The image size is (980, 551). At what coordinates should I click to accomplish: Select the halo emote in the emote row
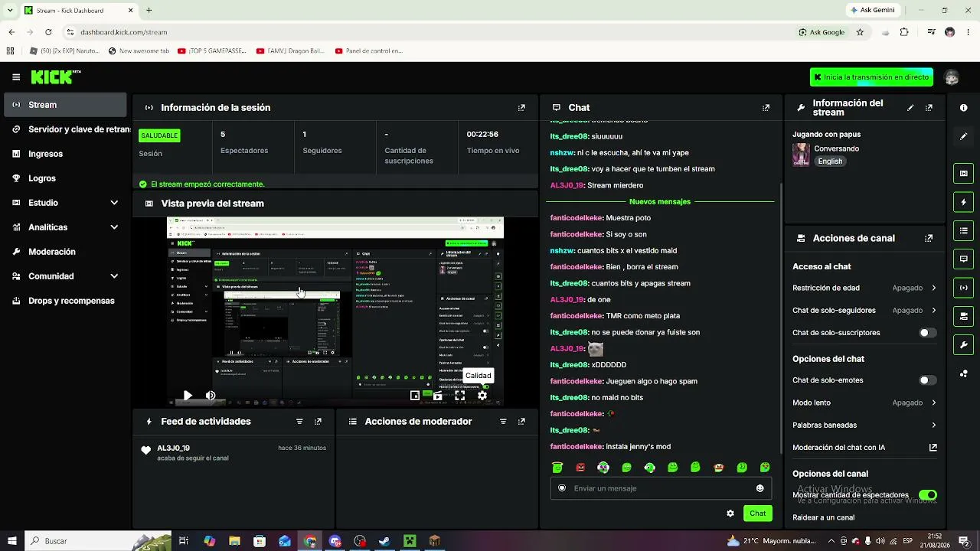[557, 468]
